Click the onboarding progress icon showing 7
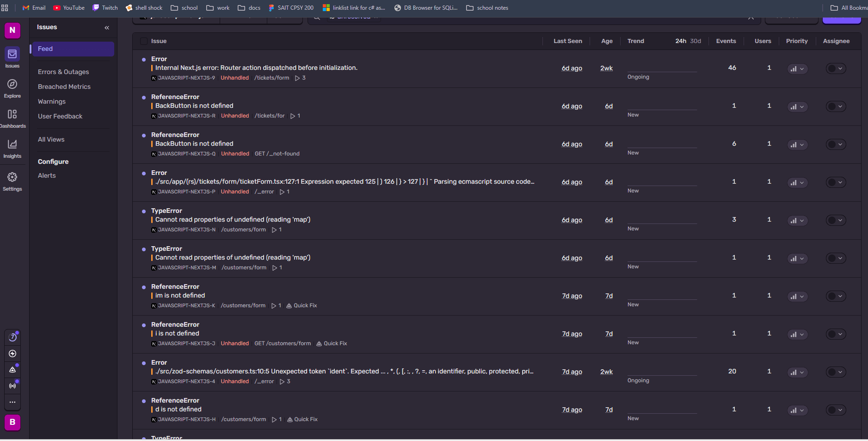The width and height of the screenshot is (868, 441). click(12, 337)
